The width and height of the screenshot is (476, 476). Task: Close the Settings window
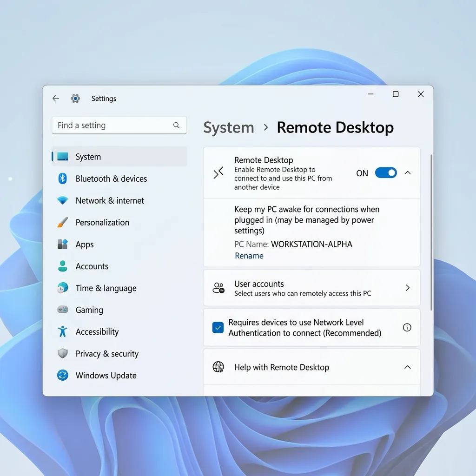pyautogui.click(x=420, y=94)
